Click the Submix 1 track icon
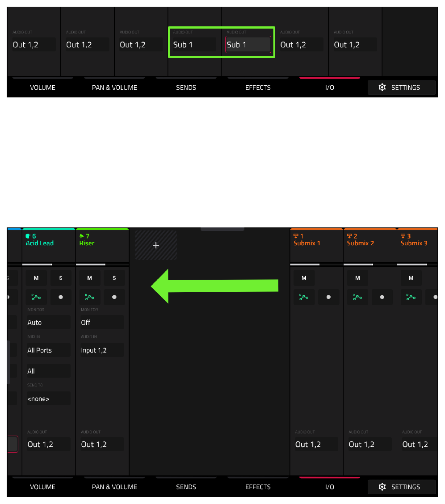Screen dimensions: 445x504 [296, 236]
